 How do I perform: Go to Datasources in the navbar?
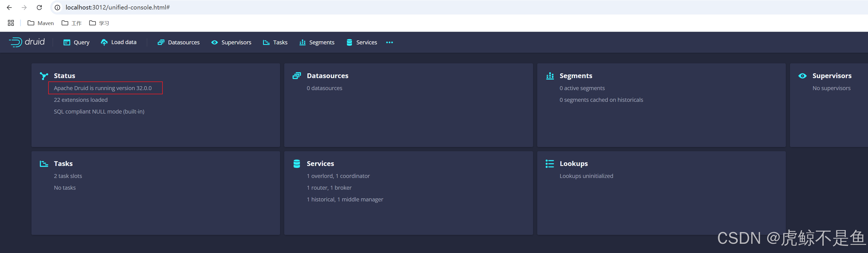pos(179,42)
